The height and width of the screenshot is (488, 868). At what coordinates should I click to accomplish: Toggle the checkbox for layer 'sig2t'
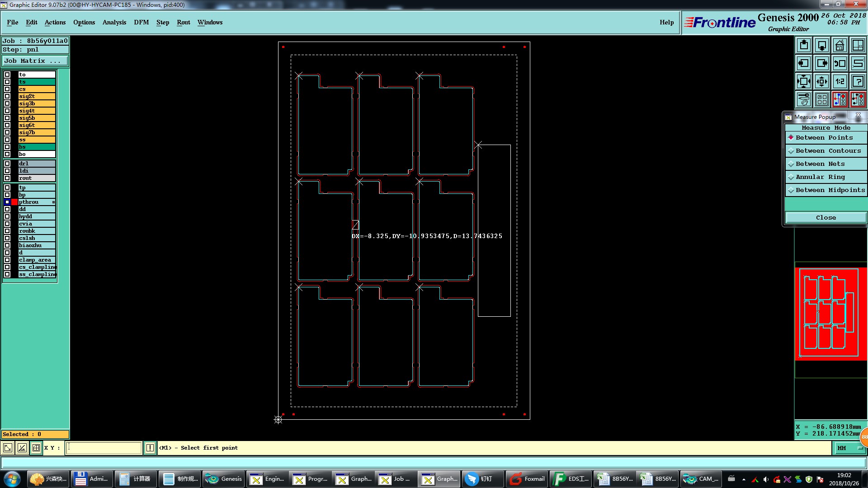coord(7,96)
